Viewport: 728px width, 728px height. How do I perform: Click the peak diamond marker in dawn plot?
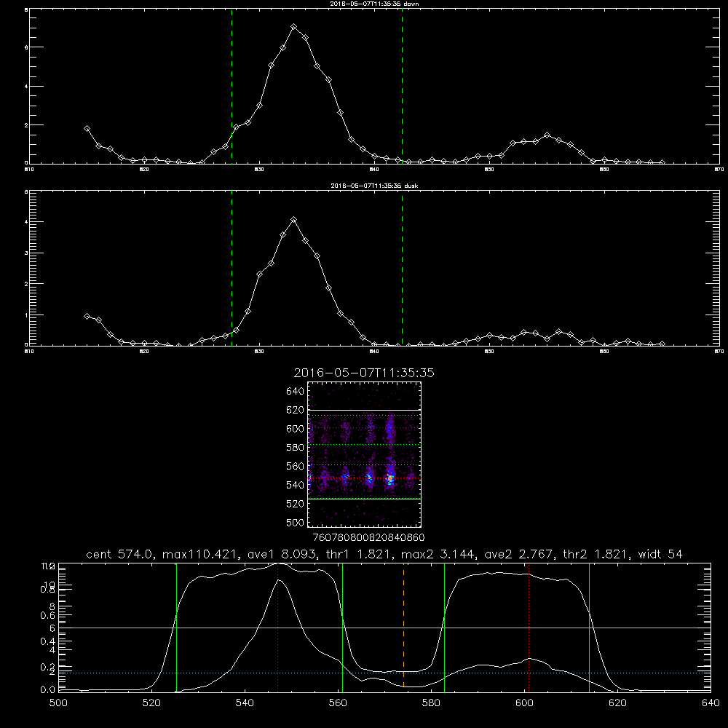point(293,27)
